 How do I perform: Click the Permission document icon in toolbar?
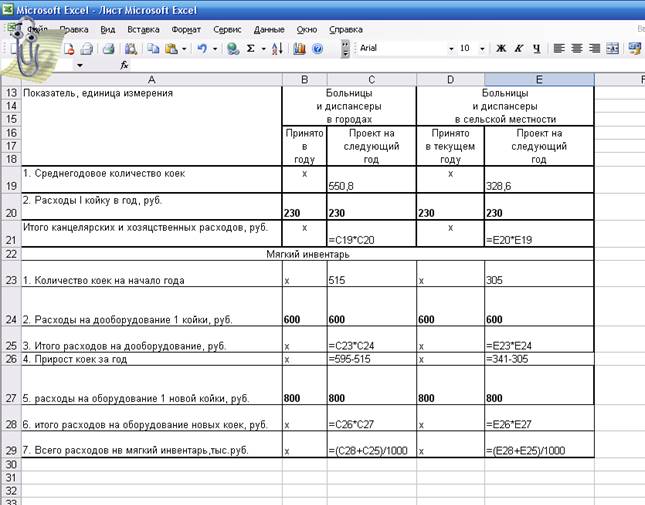[x=69, y=49]
